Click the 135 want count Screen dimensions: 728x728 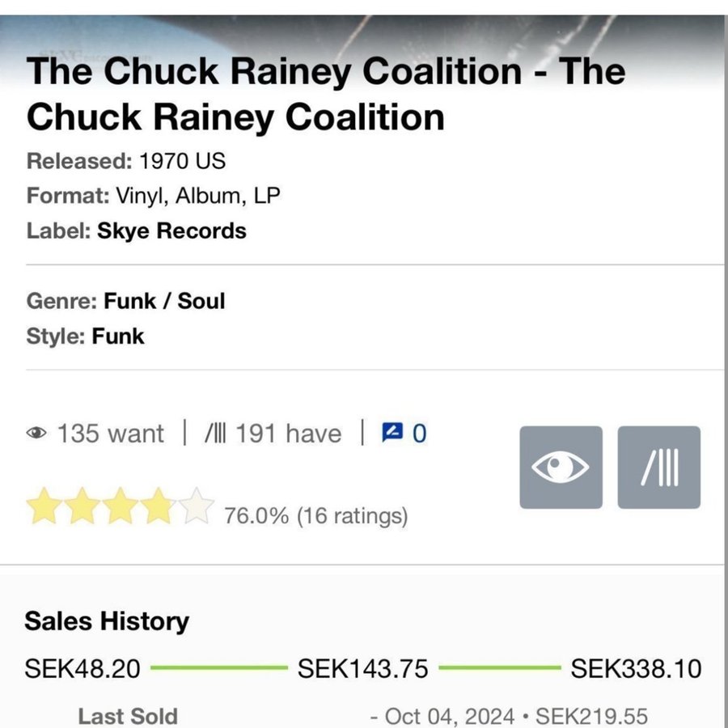[x=110, y=434]
